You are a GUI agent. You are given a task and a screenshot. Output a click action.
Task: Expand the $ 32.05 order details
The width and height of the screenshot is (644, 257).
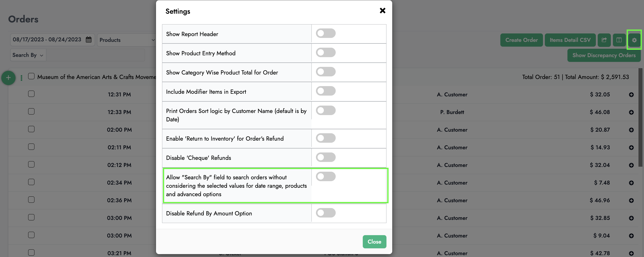pos(631,95)
